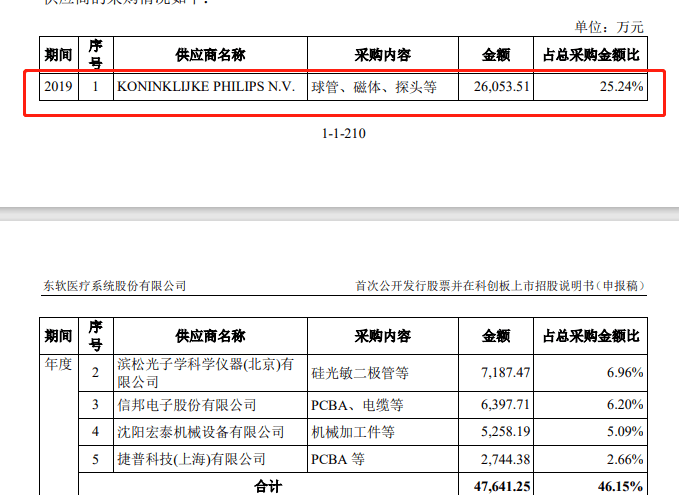The height and width of the screenshot is (495, 679).
Task: Click the 合计 total row label
Action: [x=268, y=486]
